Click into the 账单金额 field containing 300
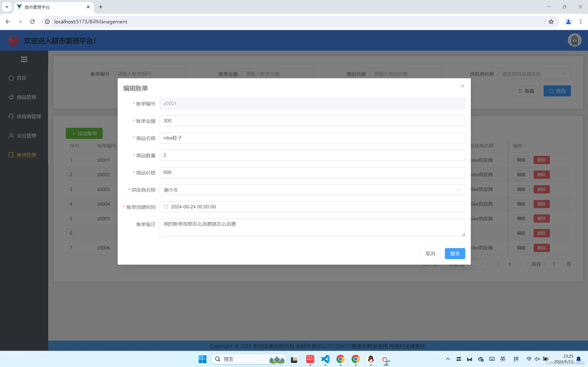Screen dimensions: 588x367 312,121
